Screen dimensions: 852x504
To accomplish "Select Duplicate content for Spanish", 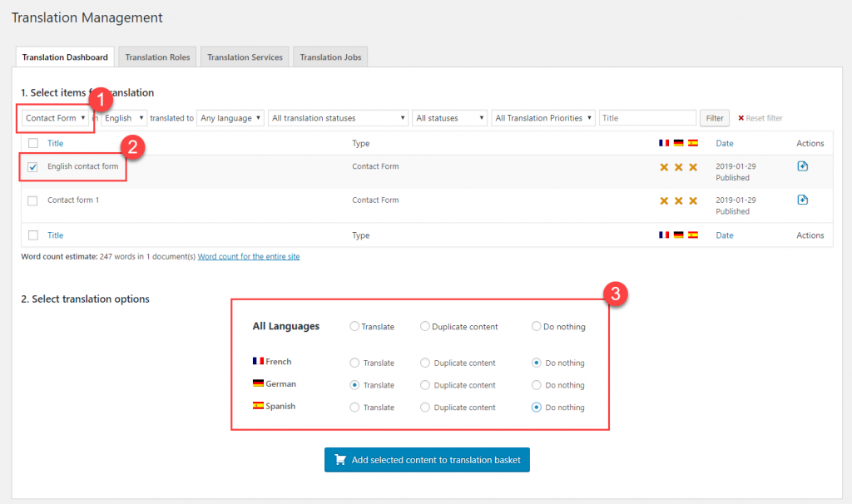I will [x=425, y=407].
